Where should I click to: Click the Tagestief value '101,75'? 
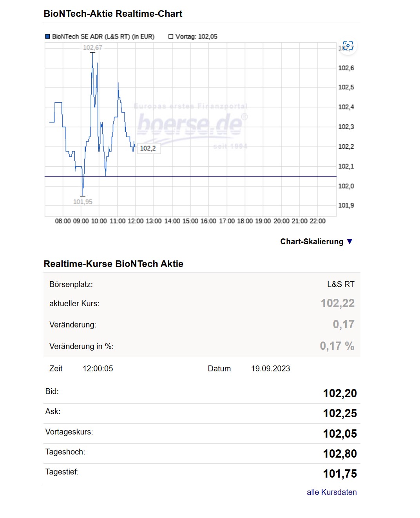tap(340, 474)
